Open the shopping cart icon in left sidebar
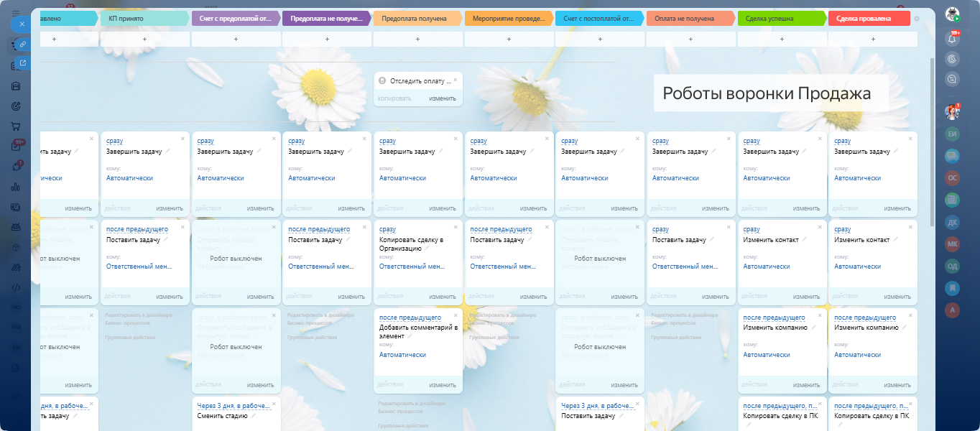 point(16,126)
